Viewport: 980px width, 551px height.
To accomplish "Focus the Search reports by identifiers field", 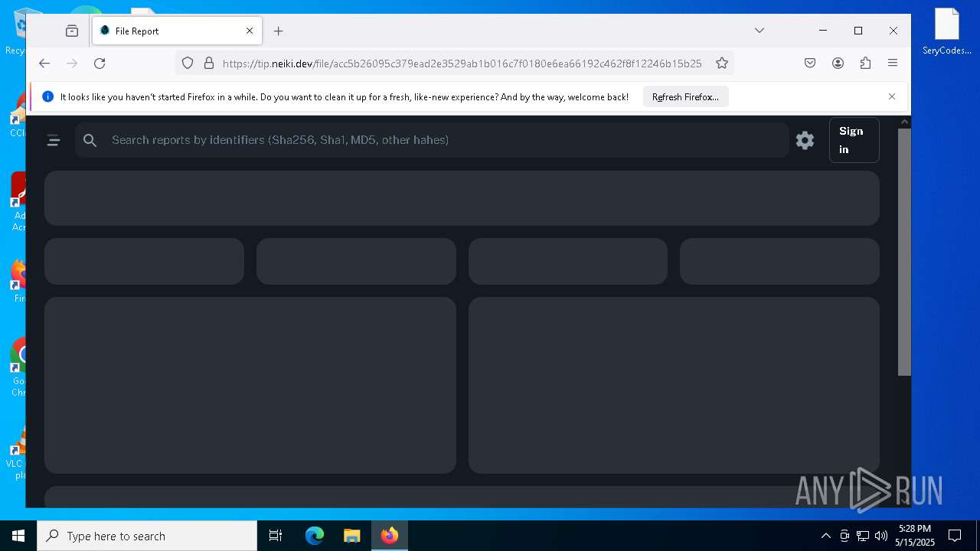I will point(432,140).
